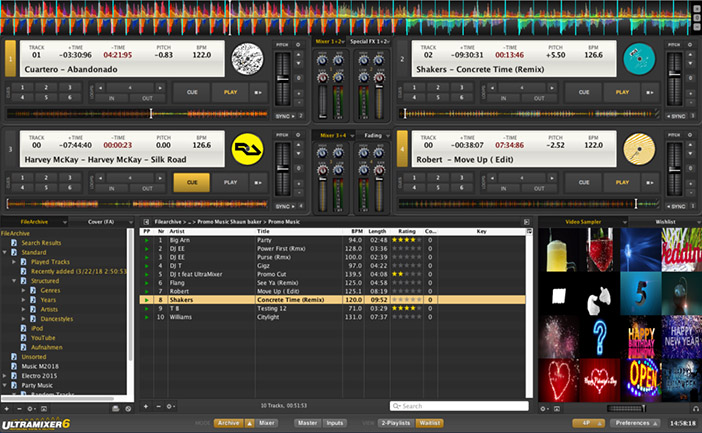Open the Cover (FA) tab
The height and width of the screenshot is (433, 702).
coord(102,221)
